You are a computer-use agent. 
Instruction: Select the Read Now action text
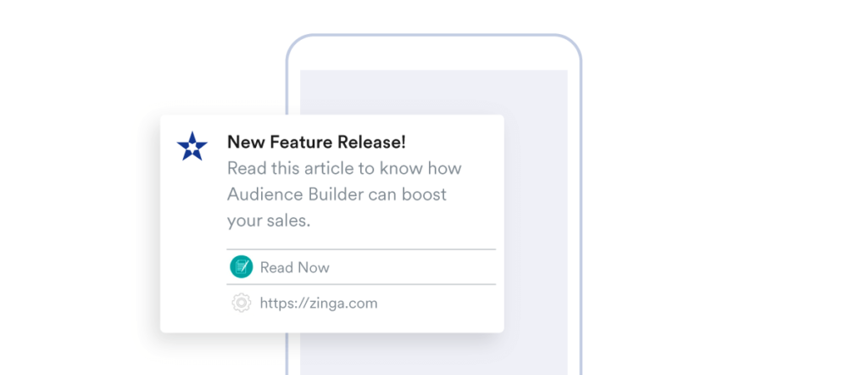[x=294, y=267]
